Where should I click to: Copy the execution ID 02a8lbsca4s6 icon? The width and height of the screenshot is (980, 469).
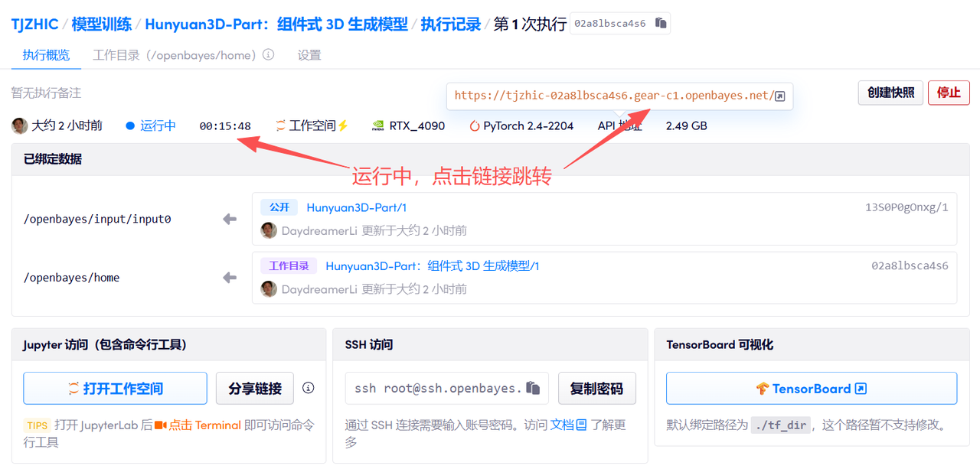pyautogui.click(x=661, y=24)
